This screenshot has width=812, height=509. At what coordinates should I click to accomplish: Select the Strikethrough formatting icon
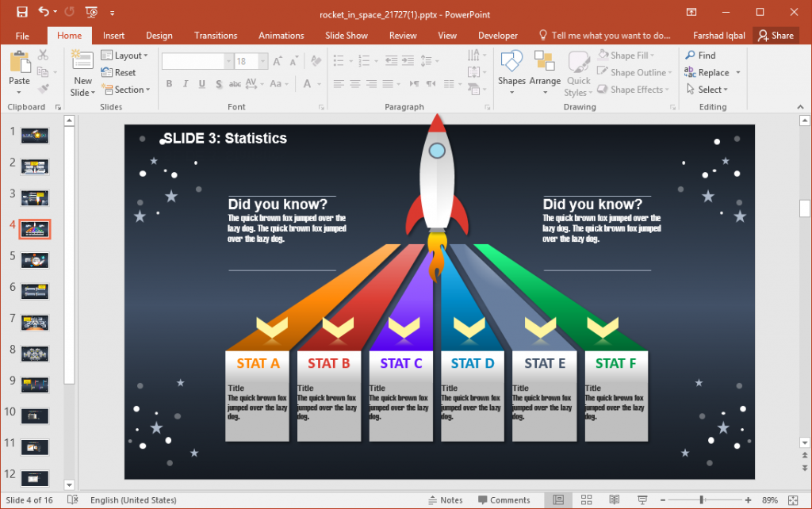click(218, 83)
